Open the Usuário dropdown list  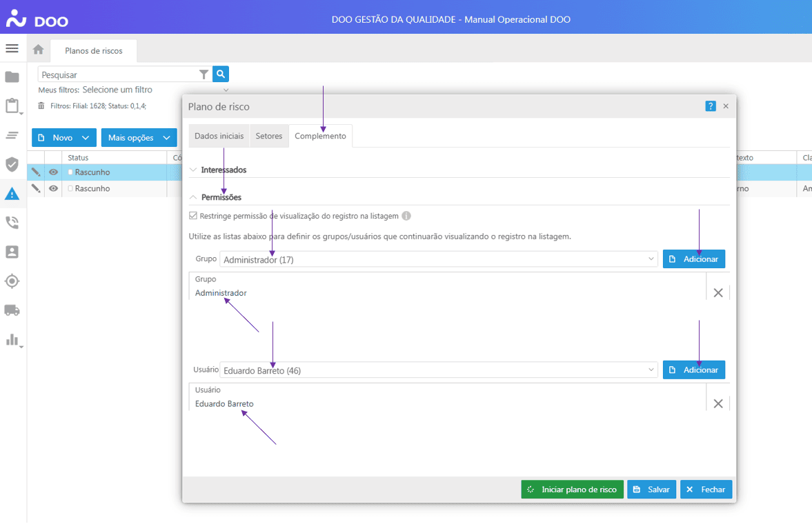438,370
